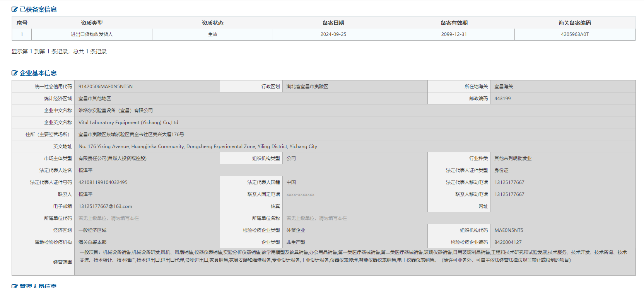Image resolution: width=644 pixels, height=288 pixels.
Task: Click the 法定代表人证件类型 field showing 身份证
Action: coord(562,170)
